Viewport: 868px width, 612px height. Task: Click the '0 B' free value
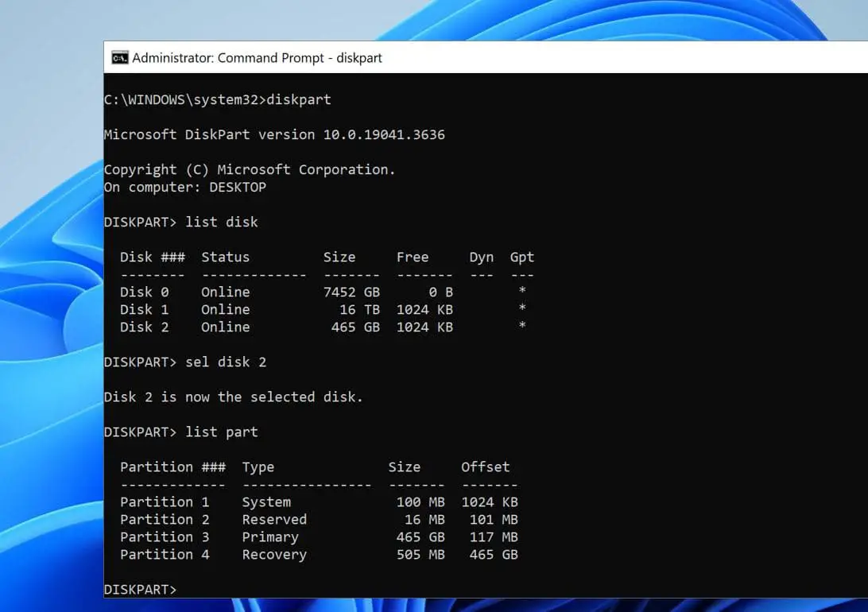(440, 292)
